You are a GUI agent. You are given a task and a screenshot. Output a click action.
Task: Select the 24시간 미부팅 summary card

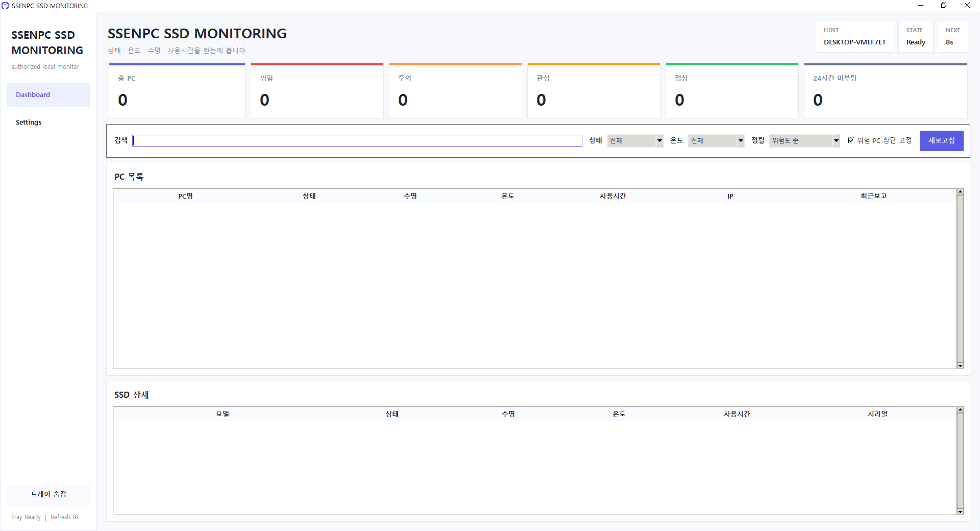click(x=885, y=92)
